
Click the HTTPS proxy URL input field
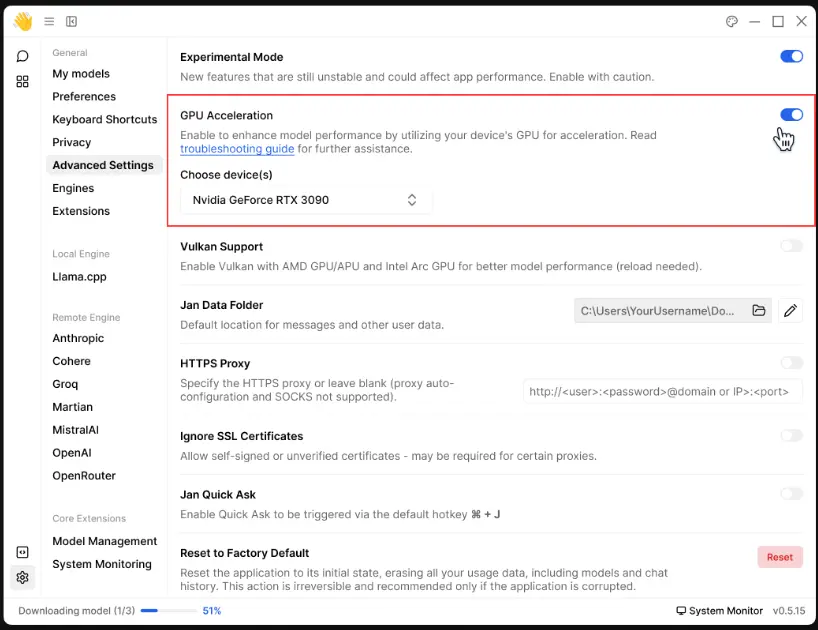(662, 392)
